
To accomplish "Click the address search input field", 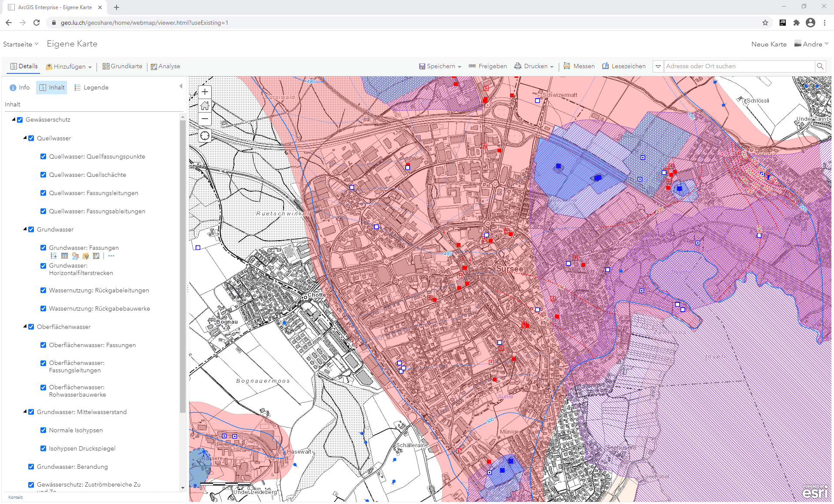I will 739,66.
